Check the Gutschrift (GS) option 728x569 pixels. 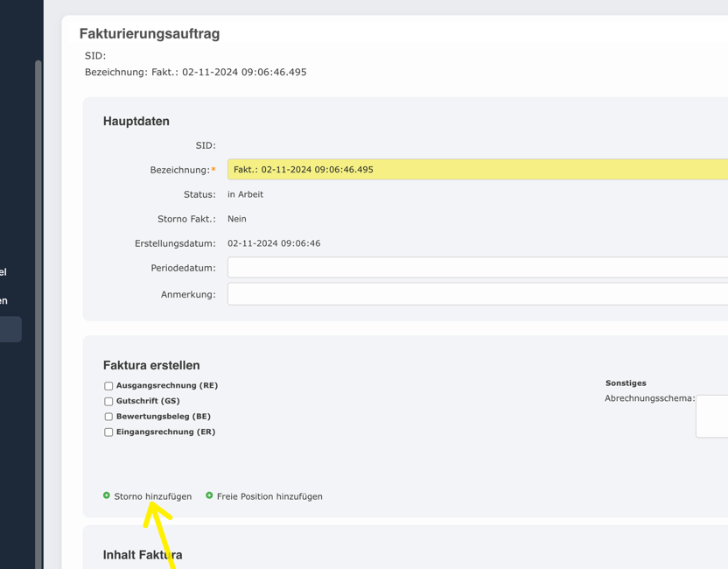108,401
